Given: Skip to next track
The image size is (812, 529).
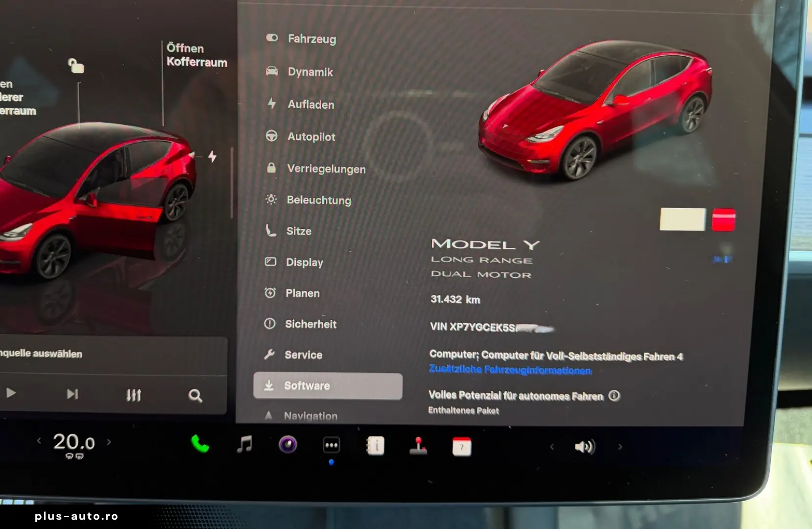Looking at the screenshot, I should [x=72, y=394].
